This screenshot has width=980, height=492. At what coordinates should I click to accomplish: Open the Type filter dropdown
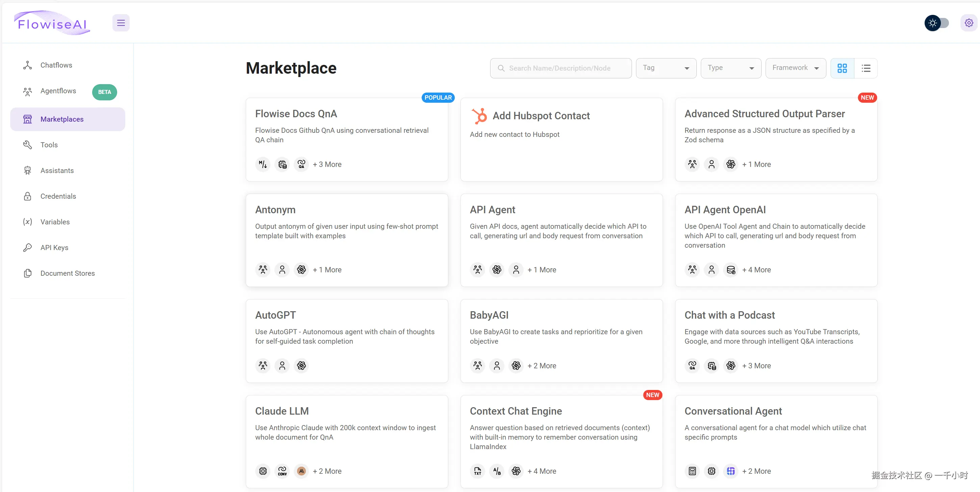731,68
